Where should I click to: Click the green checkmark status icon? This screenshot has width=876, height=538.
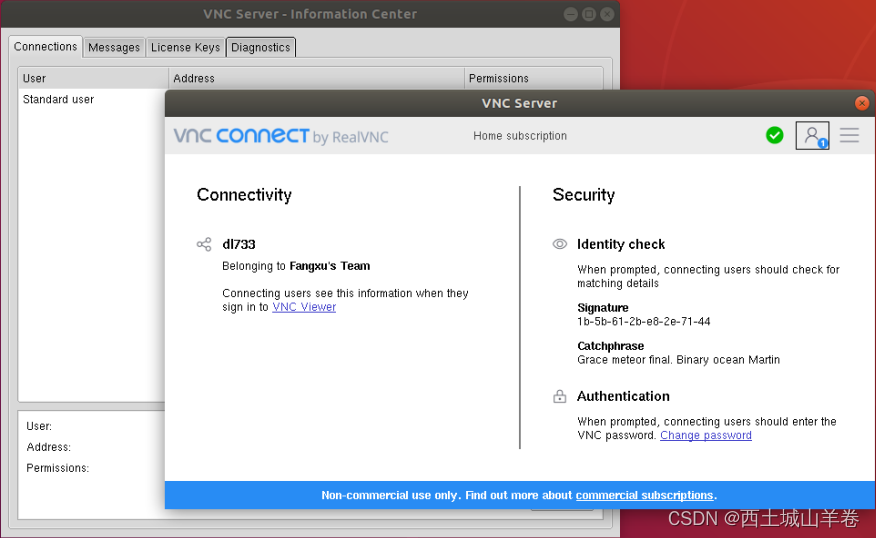[775, 135]
